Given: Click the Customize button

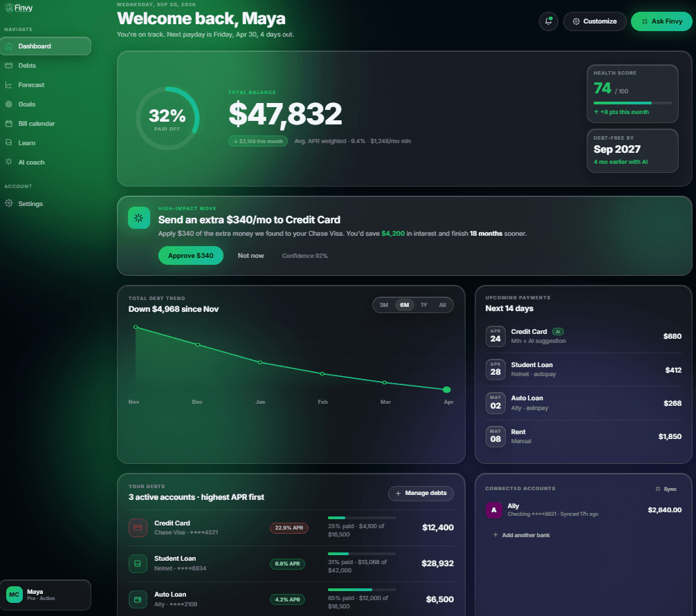Looking at the screenshot, I should point(594,21).
